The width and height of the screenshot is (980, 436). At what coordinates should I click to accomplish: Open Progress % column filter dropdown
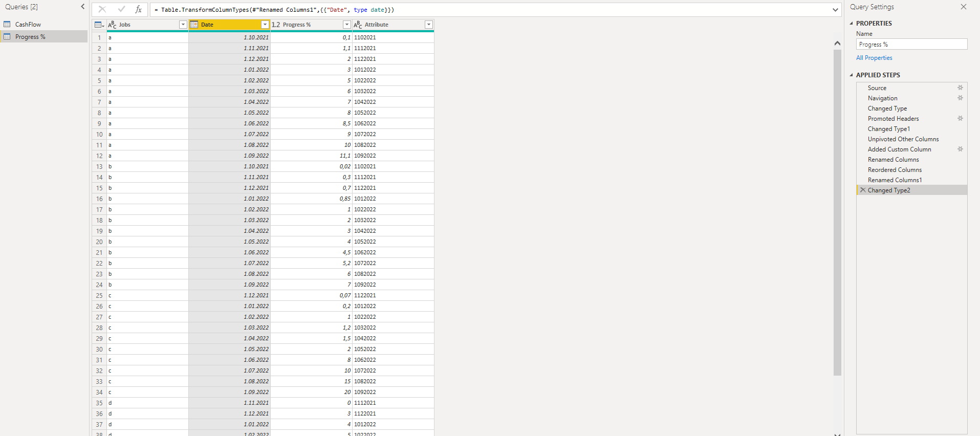click(x=346, y=25)
